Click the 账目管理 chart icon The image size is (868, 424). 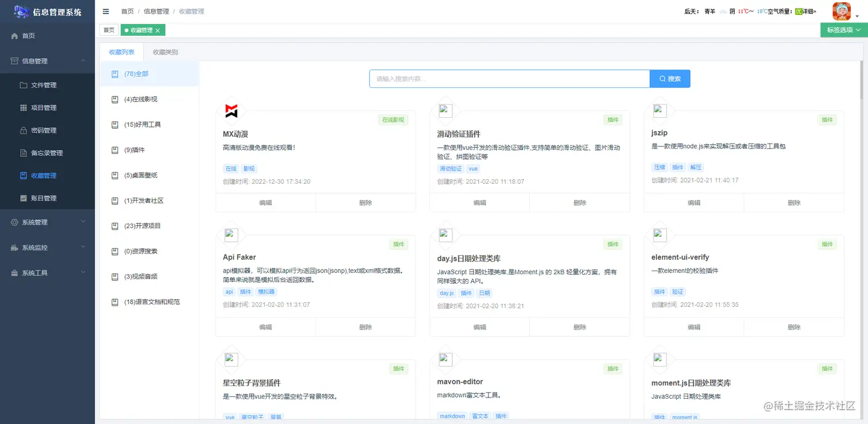click(24, 198)
